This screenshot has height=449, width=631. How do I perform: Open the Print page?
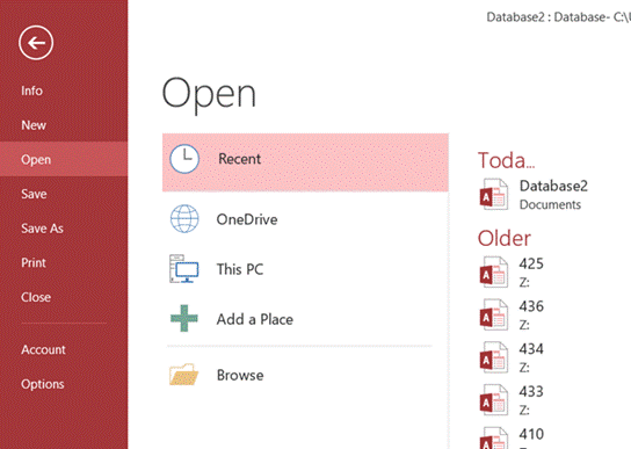33,263
